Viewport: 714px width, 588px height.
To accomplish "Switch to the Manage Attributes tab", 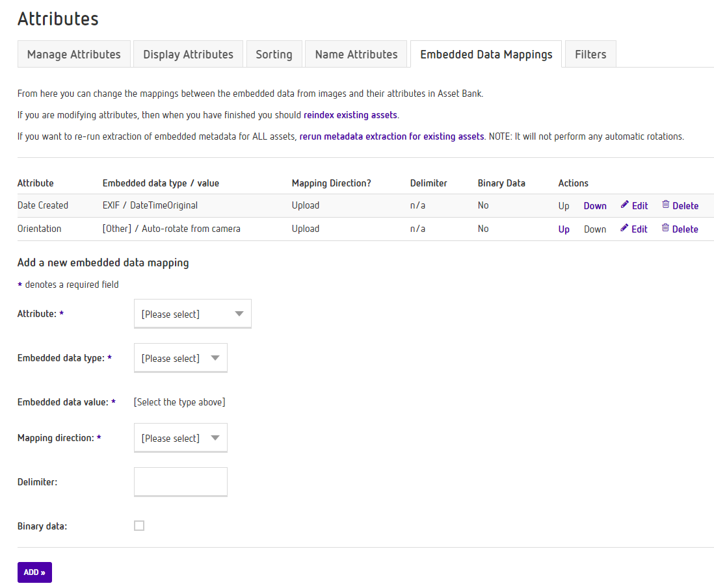I will click(74, 55).
